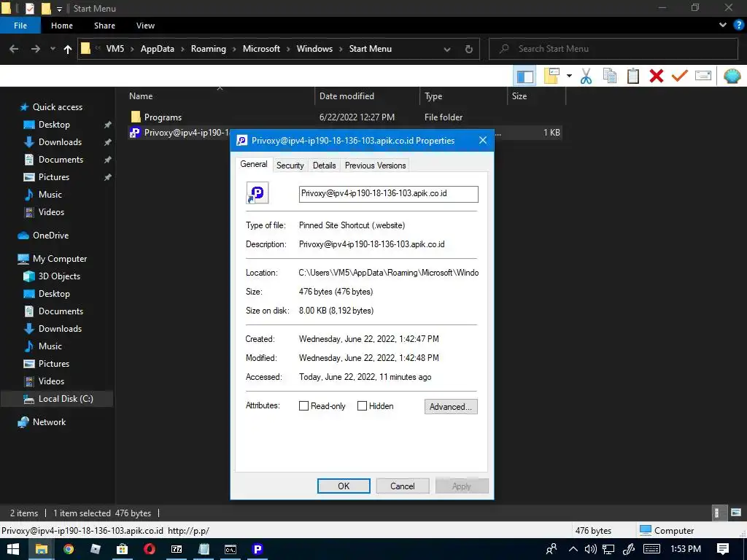Click the Classic Shell settings icon
Screen dimensions: 747x560
click(x=732, y=76)
